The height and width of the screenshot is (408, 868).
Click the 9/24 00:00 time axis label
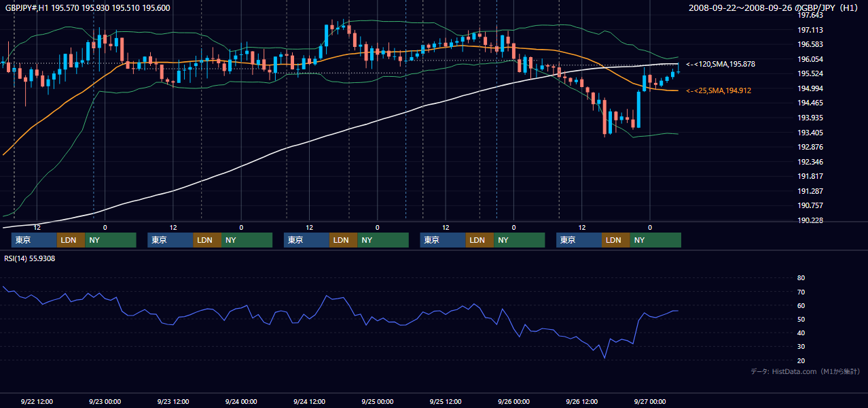[241, 401]
